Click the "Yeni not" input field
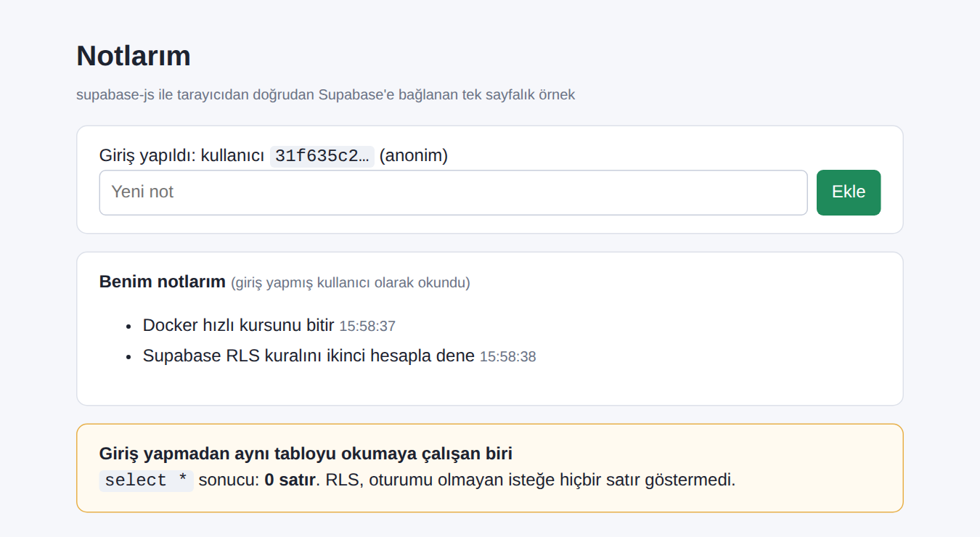This screenshot has height=537, width=980. [453, 192]
